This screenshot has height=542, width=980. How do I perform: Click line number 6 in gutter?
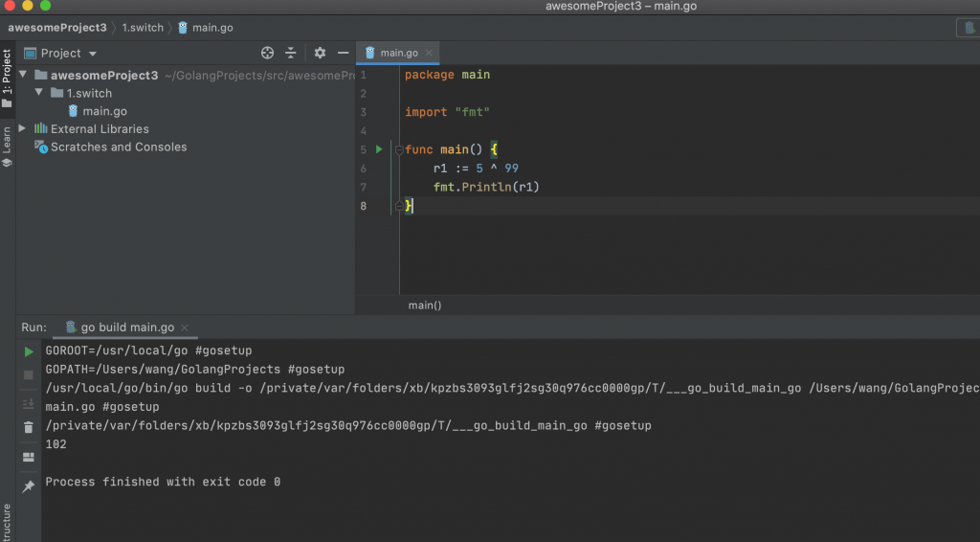363,169
